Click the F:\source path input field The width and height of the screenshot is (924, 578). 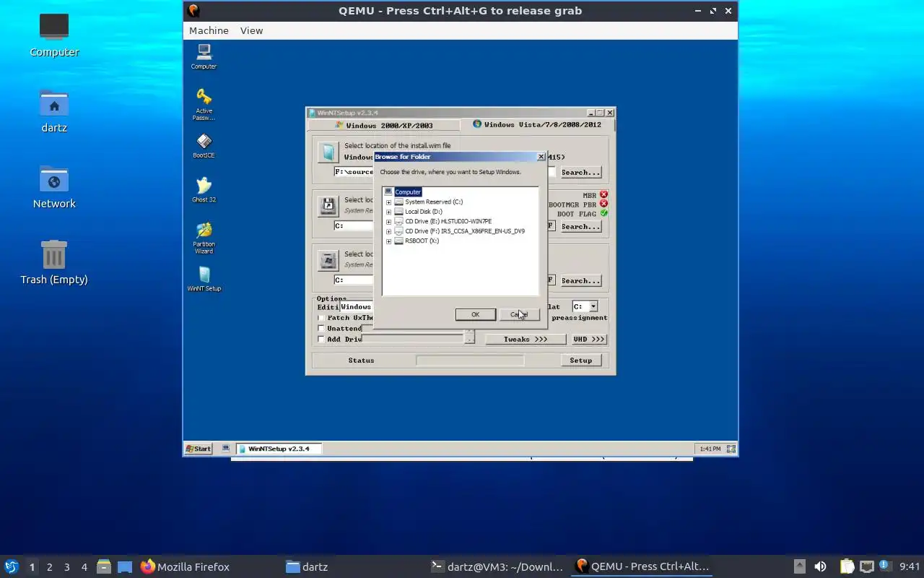click(x=354, y=172)
